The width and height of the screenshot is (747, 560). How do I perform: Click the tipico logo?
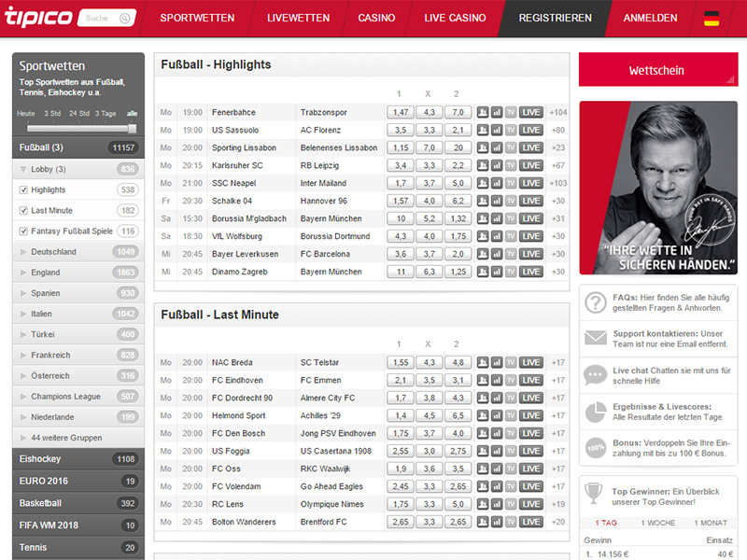pyautogui.click(x=38, y=17)
